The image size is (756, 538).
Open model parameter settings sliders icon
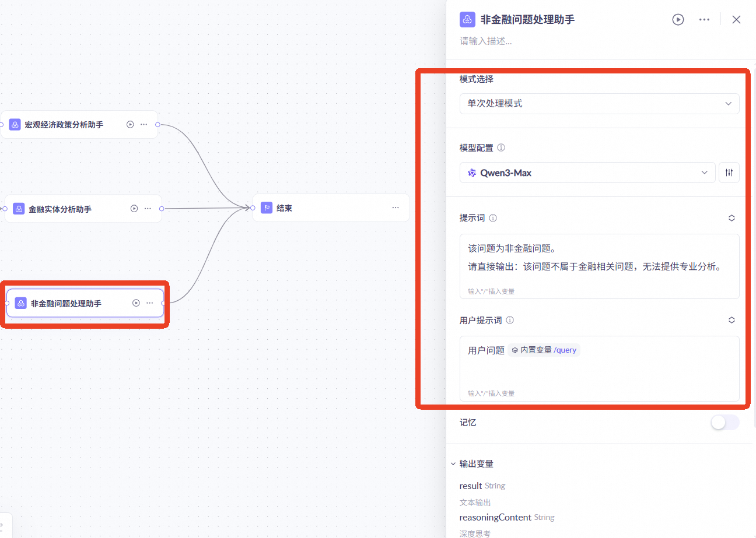[729, 173]
